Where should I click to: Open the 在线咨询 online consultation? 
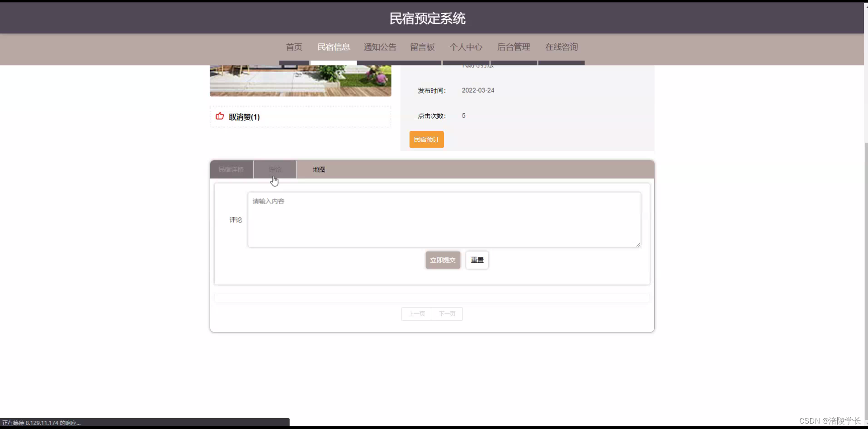point(561,47)
